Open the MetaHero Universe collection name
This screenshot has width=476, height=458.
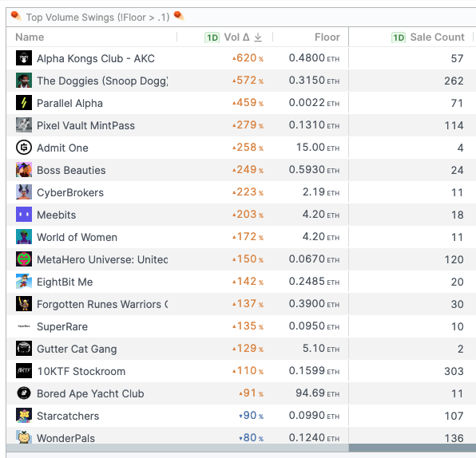pos(102,259)
